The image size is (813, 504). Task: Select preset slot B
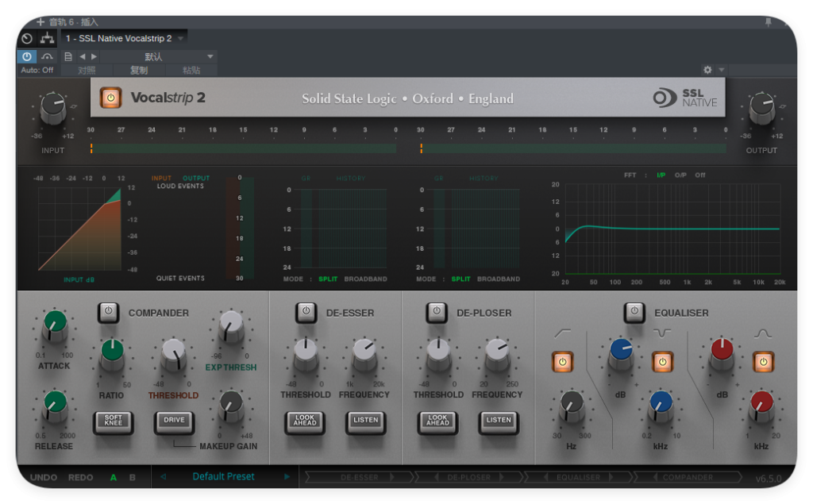[x=133, y=478]
